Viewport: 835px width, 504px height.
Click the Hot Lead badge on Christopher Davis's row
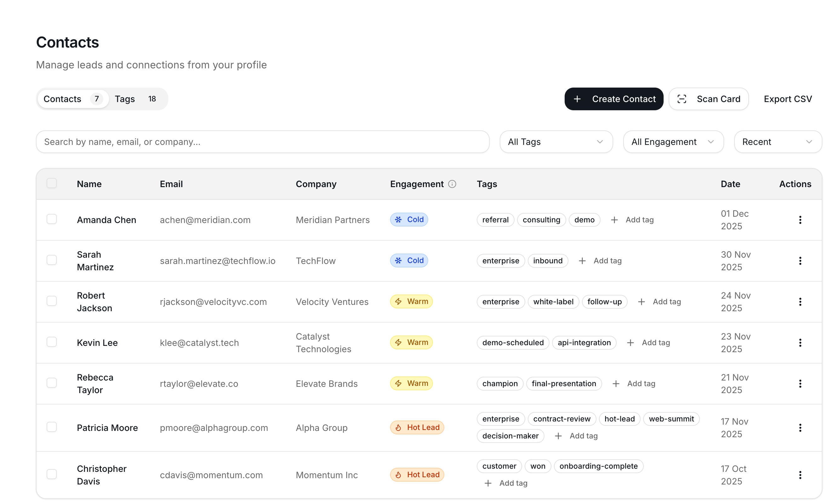417,474
